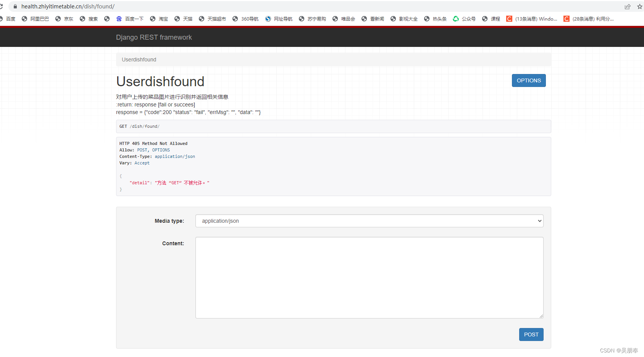
Task: Bookmark this page with the star icon
Action: pos(640,6)
